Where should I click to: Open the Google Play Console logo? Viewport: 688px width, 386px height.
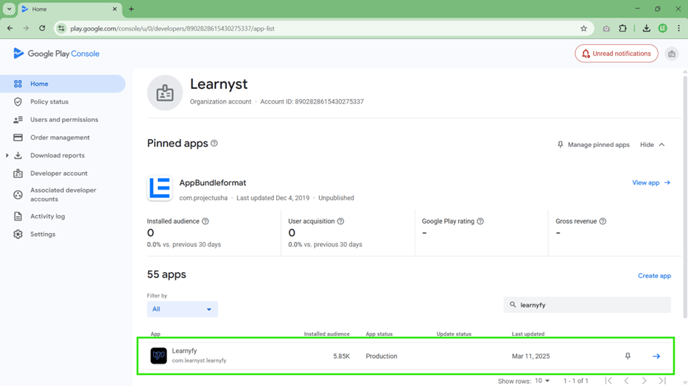[56, 54]
